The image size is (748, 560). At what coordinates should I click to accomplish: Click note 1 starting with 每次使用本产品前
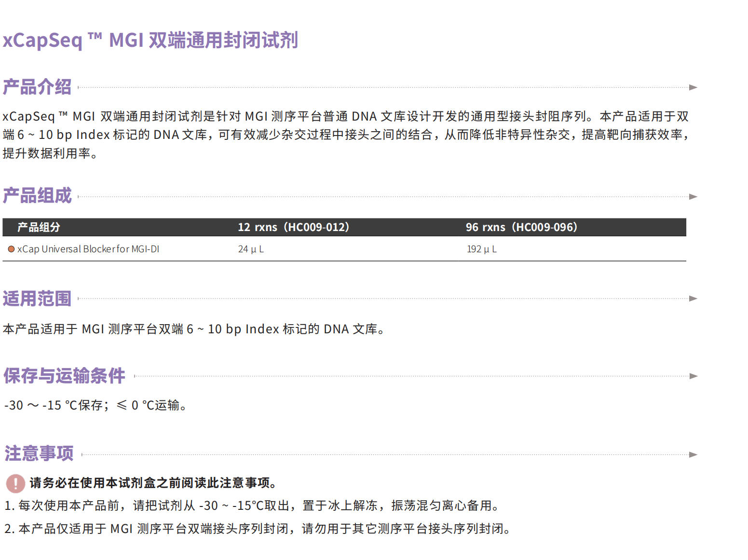(x=253, y=505)
